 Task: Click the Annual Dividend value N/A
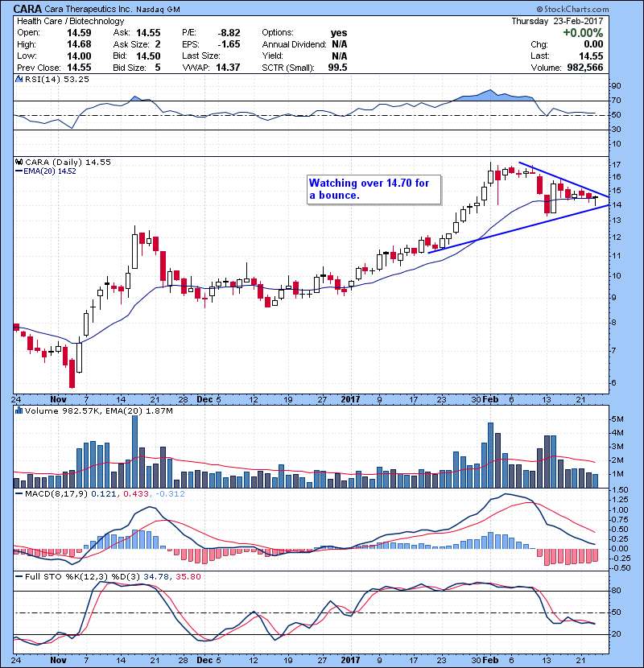tap(339, 44)
